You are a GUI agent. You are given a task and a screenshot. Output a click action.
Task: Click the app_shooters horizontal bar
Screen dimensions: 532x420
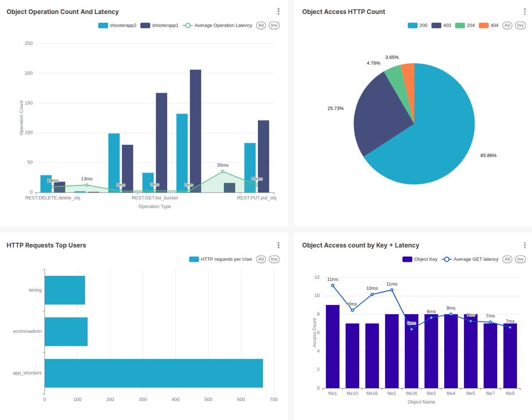154,373
